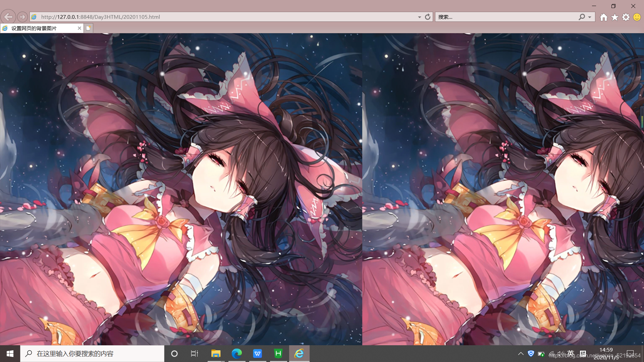Go back with the browser back arrow
Viewport: 644px width, 362px height.
pyautogui.click(x=8, y=17)
